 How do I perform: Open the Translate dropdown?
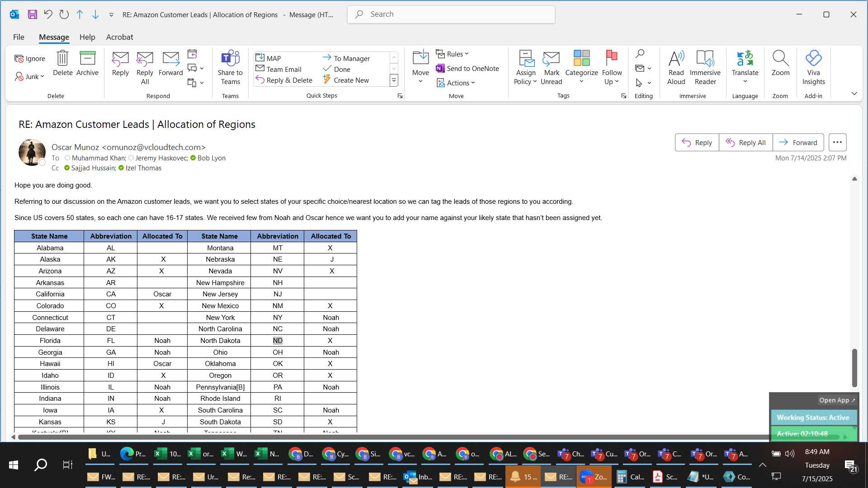[745, 67]
